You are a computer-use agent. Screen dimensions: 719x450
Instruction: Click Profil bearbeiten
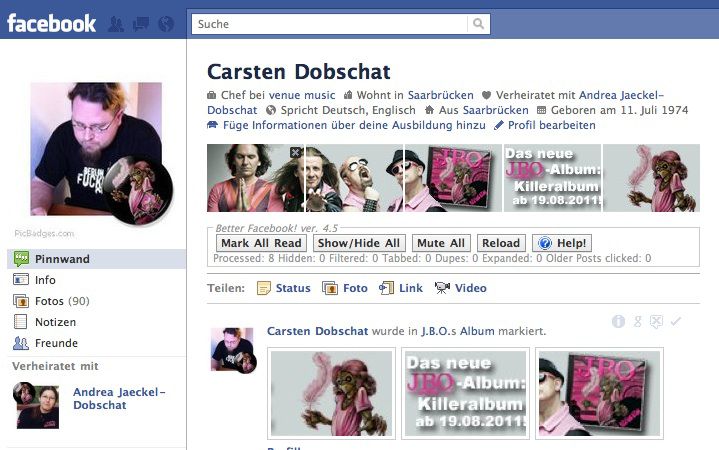point(552,125)
